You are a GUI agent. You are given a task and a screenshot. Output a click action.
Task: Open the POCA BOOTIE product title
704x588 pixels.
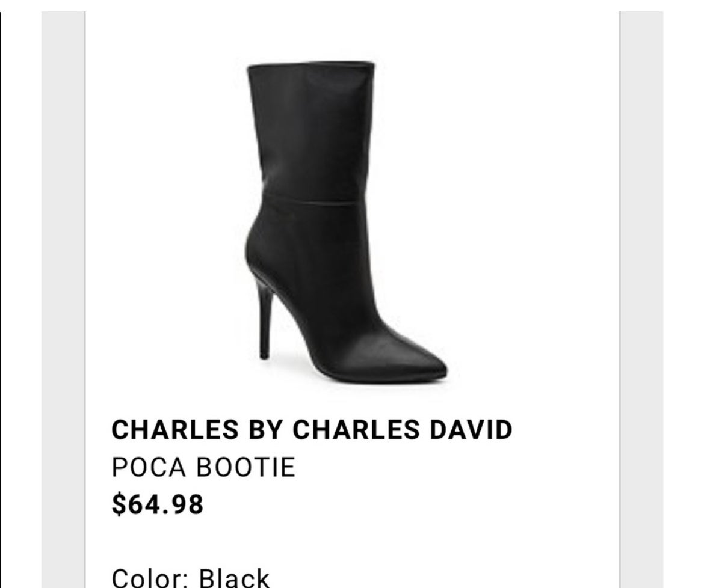(x=203, y=467)
